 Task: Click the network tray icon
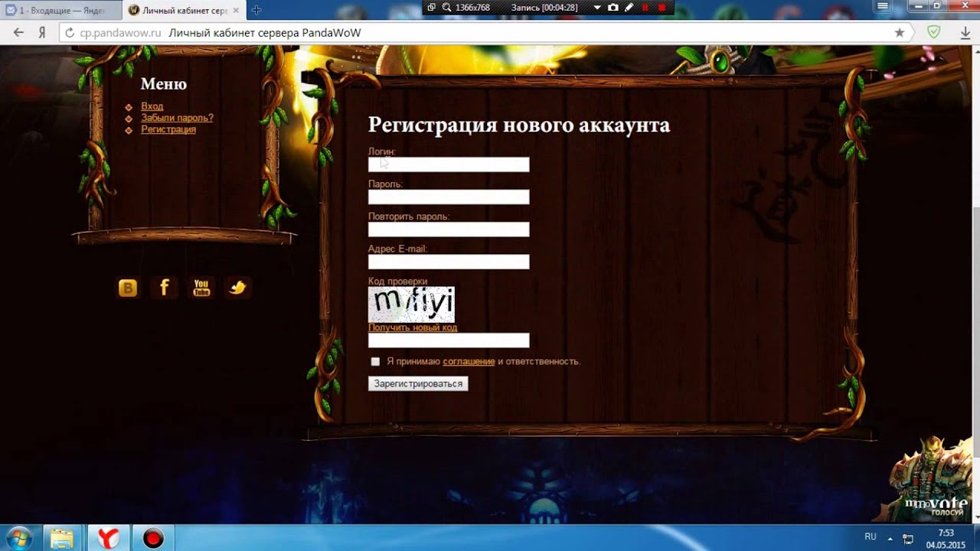click(x=908, y=538)
